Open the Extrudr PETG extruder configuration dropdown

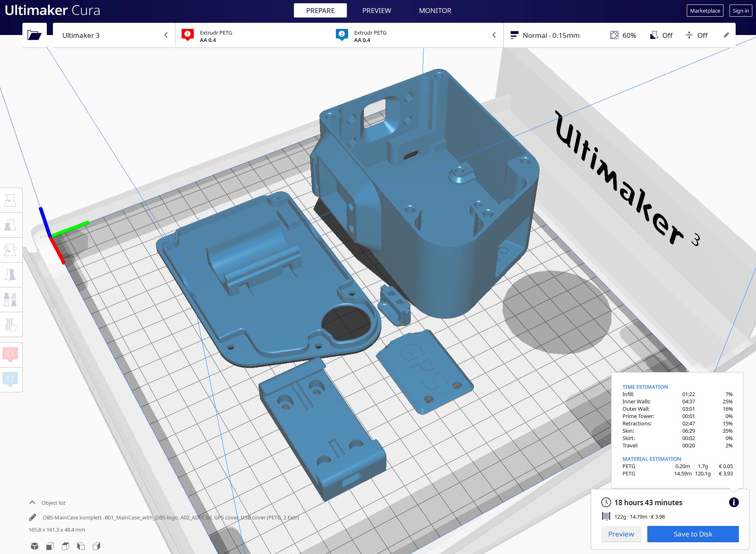pos(339,35)
